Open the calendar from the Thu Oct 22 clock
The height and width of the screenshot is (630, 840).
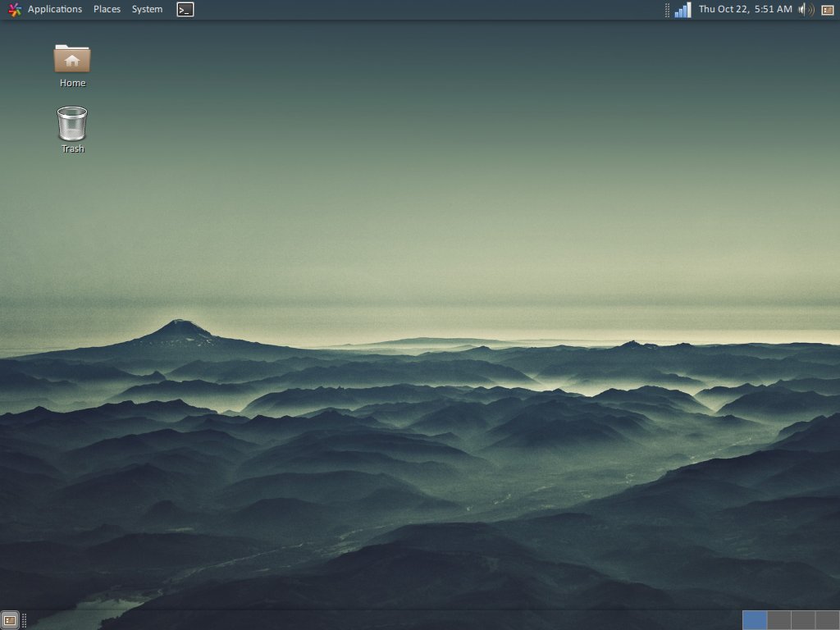[x=745, y=9]
